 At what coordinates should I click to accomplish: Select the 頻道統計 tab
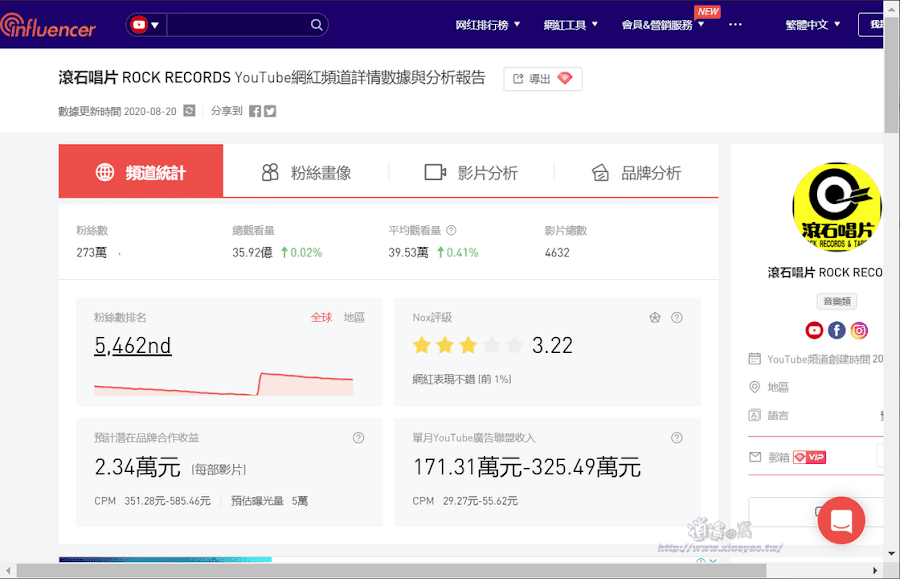tap(141, 171)
